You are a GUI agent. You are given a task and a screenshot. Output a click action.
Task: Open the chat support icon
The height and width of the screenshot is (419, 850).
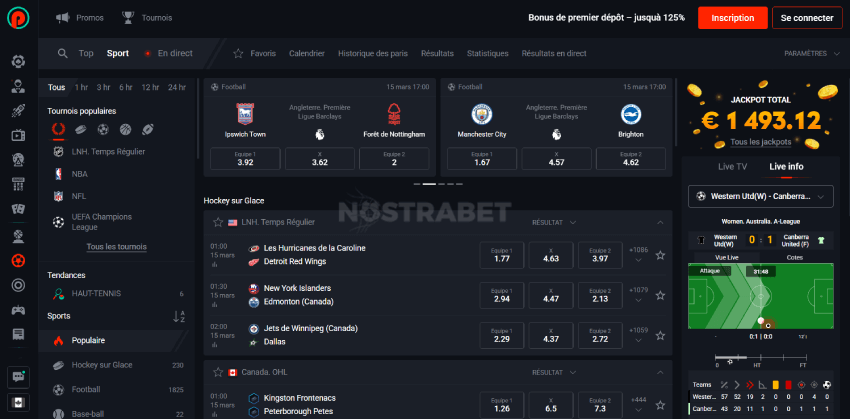pyautogui.click(x=18, y=377)
